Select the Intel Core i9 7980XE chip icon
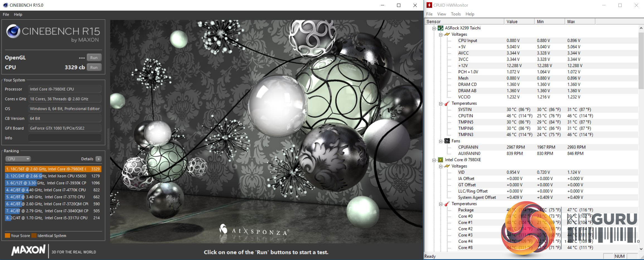 click(x=440, y=160)
